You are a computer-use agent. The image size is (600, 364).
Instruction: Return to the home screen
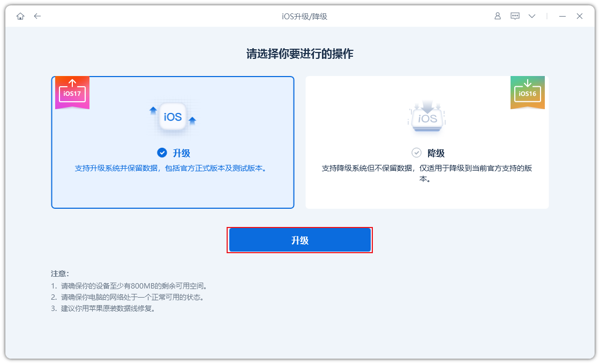click(x=20, y=16)
